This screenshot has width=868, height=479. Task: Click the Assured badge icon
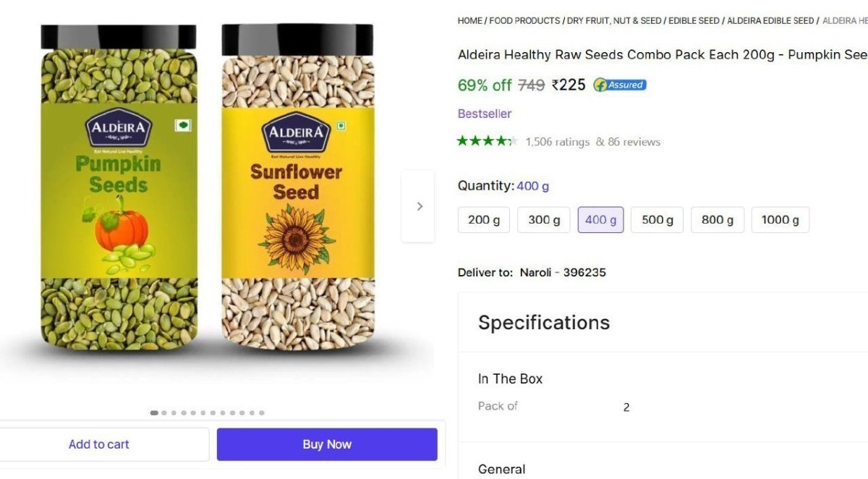tap(619, 85)
